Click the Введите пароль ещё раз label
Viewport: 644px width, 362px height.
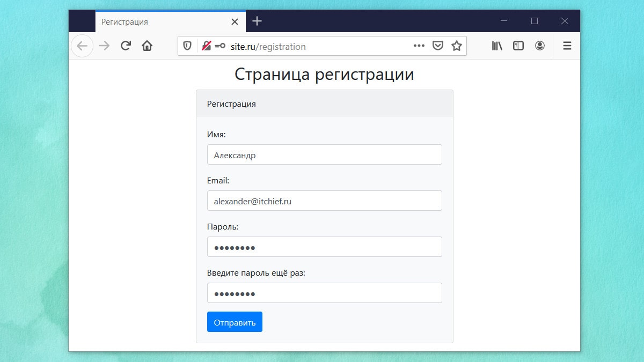[x=256, y=273]
